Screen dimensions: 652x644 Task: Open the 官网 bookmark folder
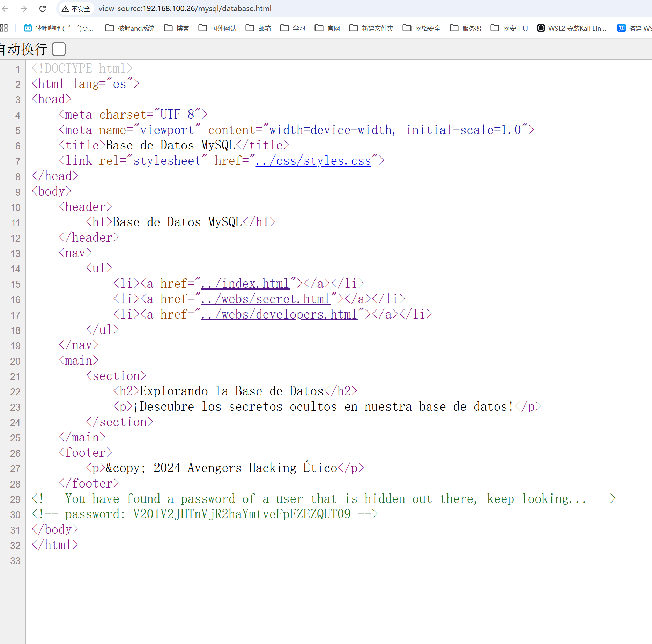(x=327, y=28)
